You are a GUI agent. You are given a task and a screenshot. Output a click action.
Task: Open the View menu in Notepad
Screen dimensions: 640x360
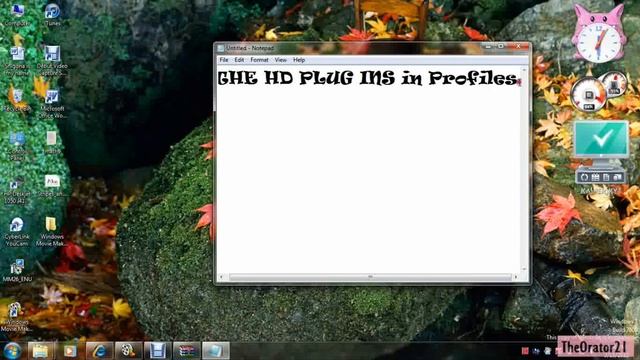tap(280, 60)
